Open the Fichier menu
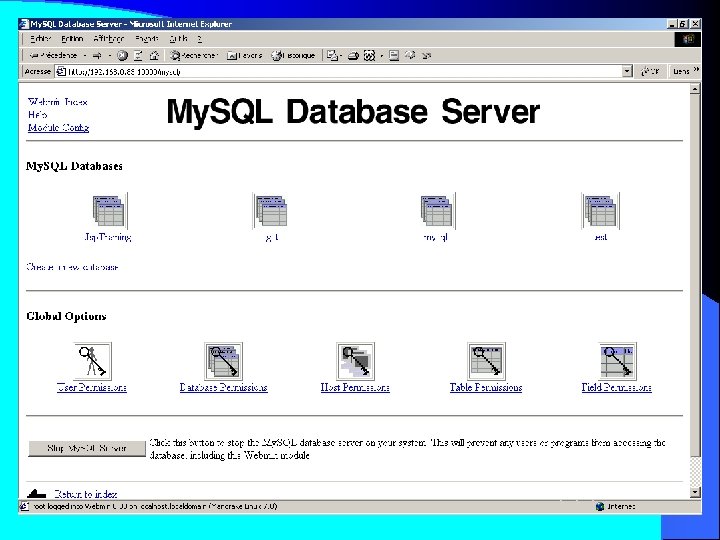This screenshot has width=720, height=540. tap(40, 39)
